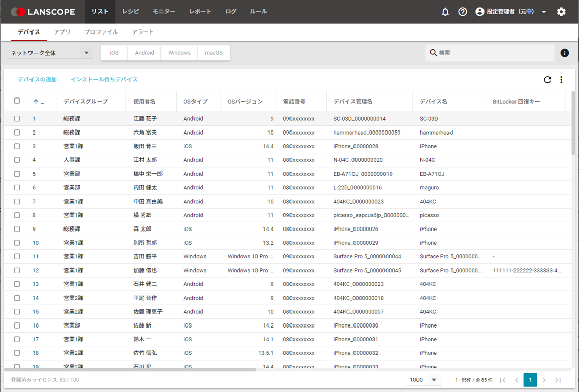Switch to the プロファイル tab

coord(101,32)
